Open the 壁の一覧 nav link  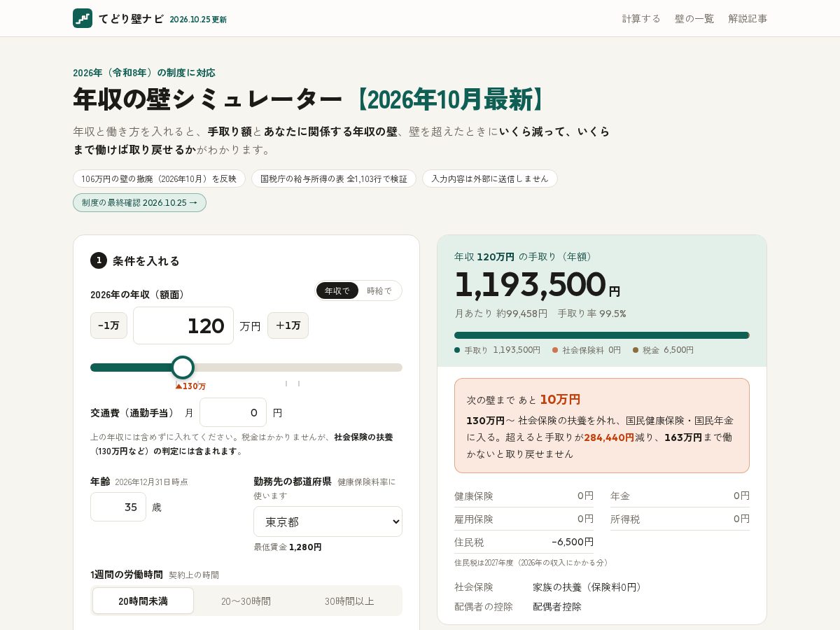(x=694, y=18)
